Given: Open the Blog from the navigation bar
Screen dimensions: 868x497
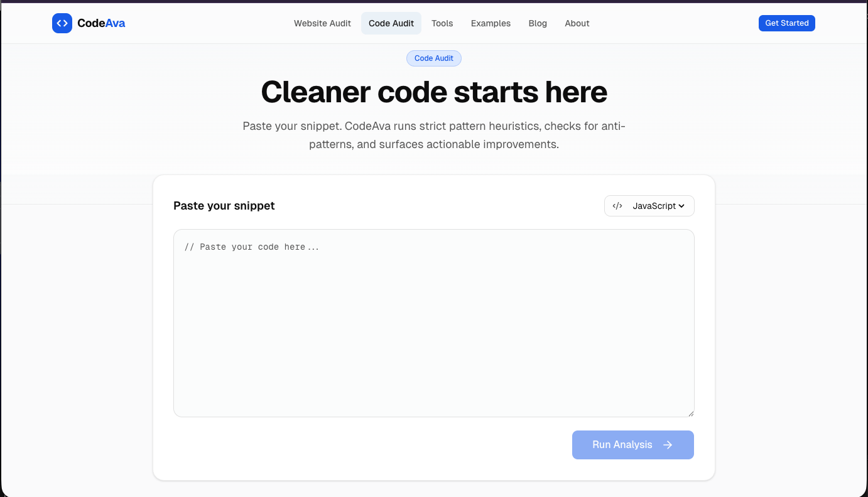Looking at the screenshot, I should (538, 23).
